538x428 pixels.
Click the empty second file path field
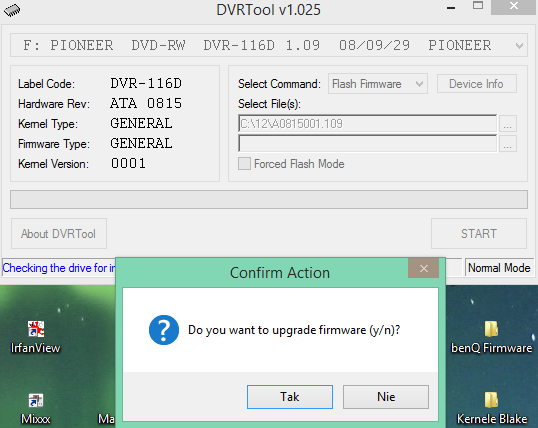(x=367, y=144)
